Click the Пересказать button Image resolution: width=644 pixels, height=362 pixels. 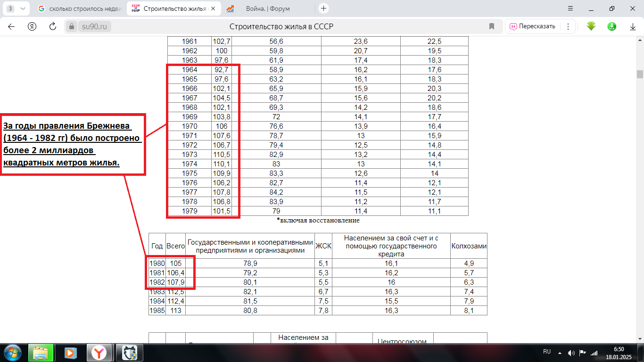[532, 26]
